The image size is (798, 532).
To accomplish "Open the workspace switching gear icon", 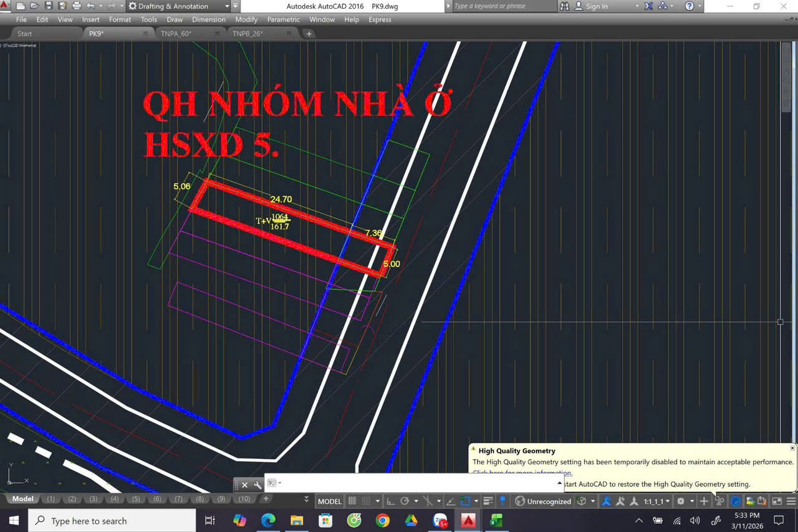I will coord(681,501).
